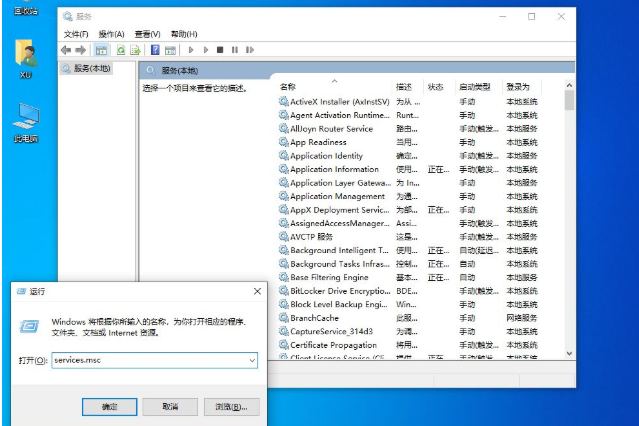639x426 pixels.
Task: Click the Forward arrow in Services toolbar
Action: (80, 49)
